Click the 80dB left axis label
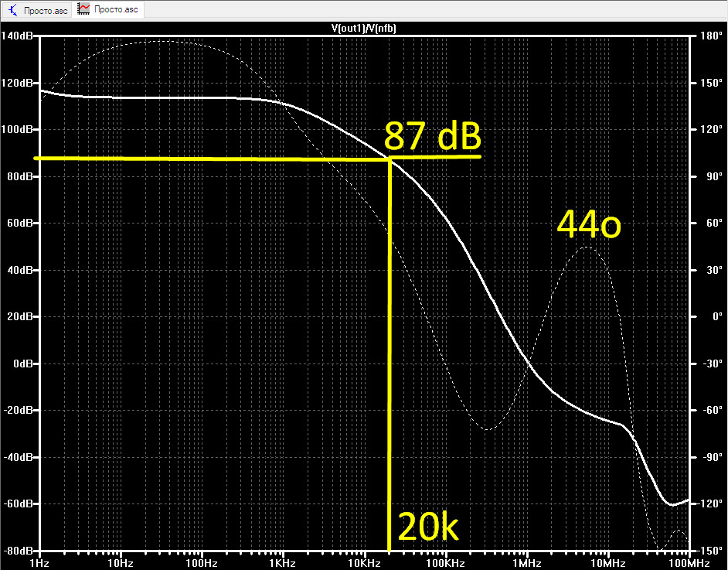The height and width of the screenshot is (570, 728). pyautogui.click(x=20, y=176)
